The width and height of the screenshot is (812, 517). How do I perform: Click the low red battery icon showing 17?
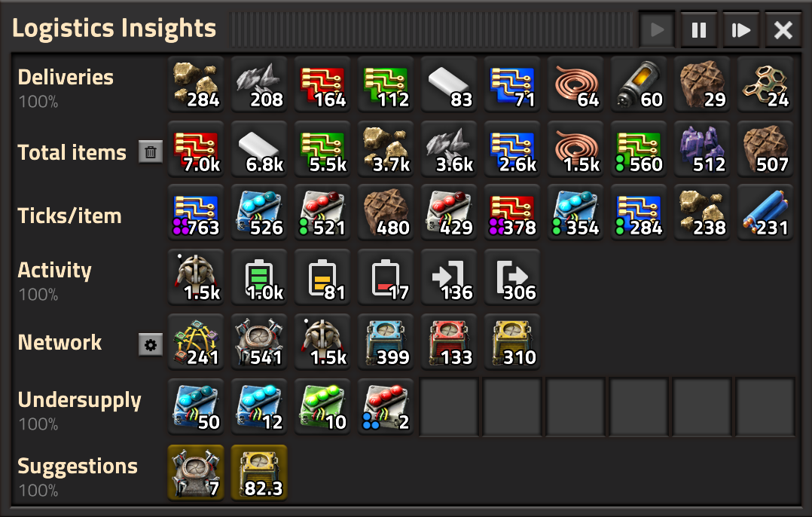point(386,277)
